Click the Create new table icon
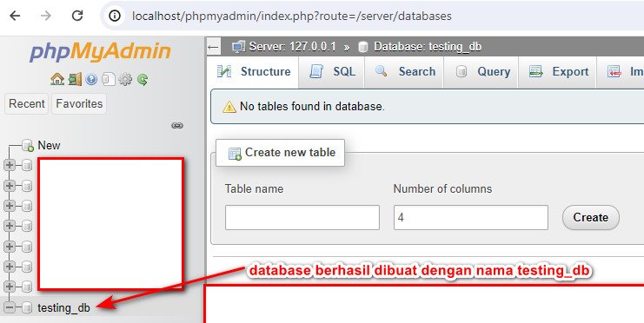644x323 pixels. 235,154
